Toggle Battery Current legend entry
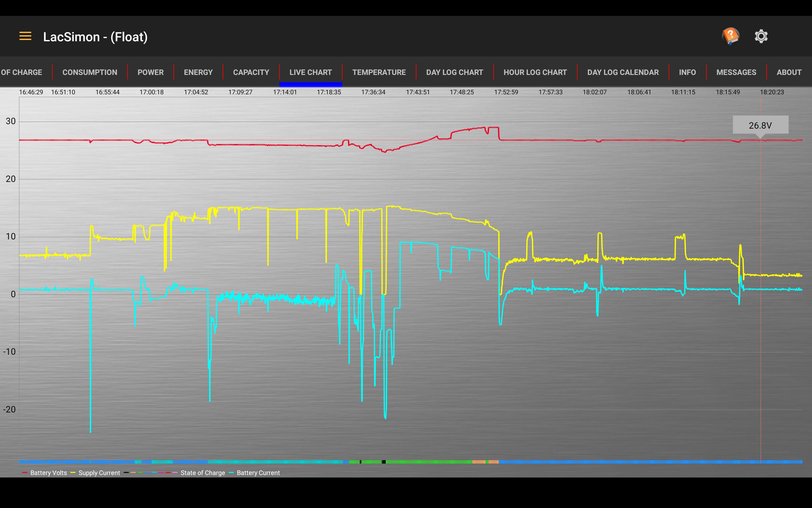Screen dimensions: 812x508 [x=254, y=473]
